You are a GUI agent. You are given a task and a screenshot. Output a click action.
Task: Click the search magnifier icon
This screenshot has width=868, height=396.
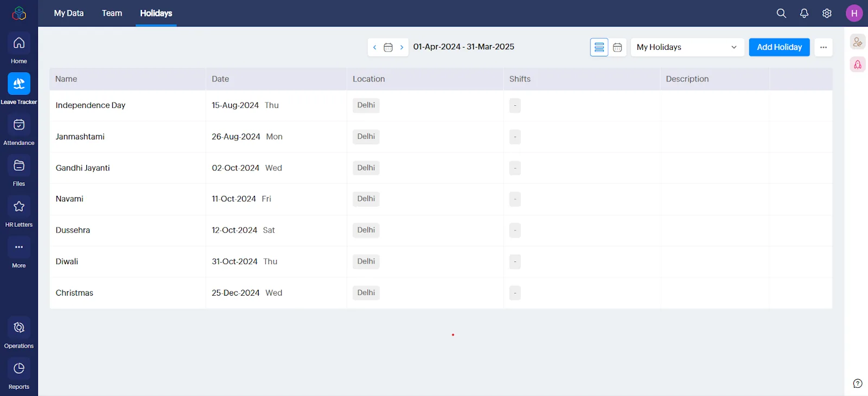(x=781, y=14)
